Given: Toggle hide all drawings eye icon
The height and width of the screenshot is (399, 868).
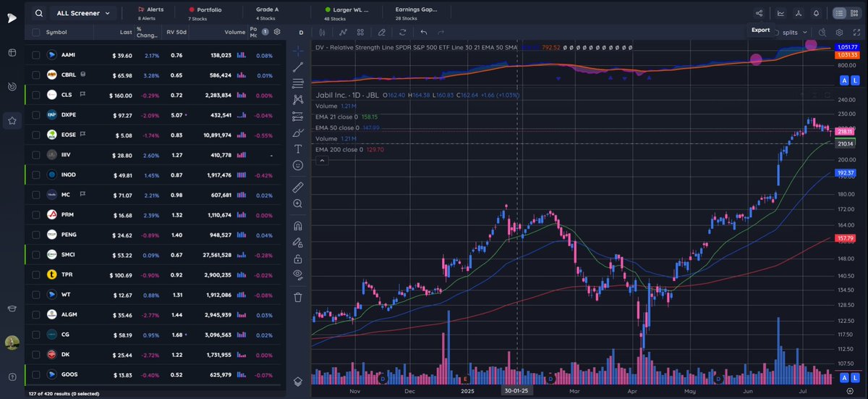Looking at the screenshot, I should (x=298, y=274).
